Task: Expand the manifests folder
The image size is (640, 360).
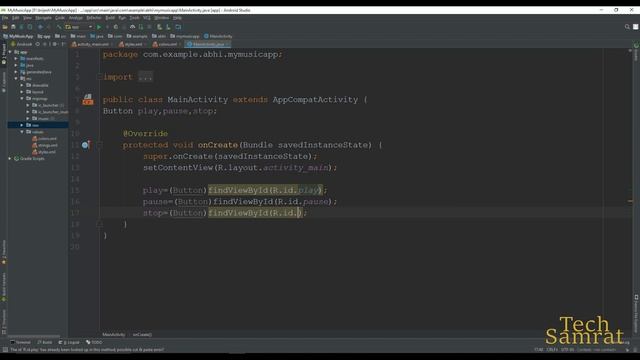Action: click(16, 59)
